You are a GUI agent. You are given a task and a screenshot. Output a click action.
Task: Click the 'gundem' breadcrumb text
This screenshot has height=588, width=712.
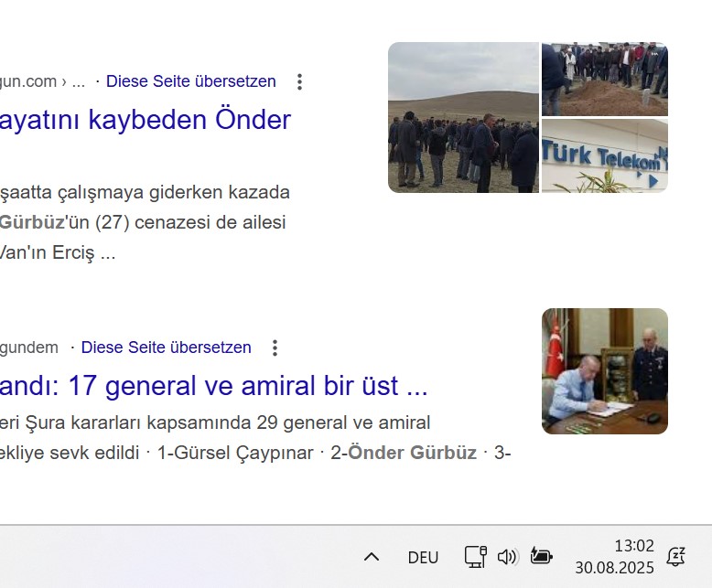(29, 347)
